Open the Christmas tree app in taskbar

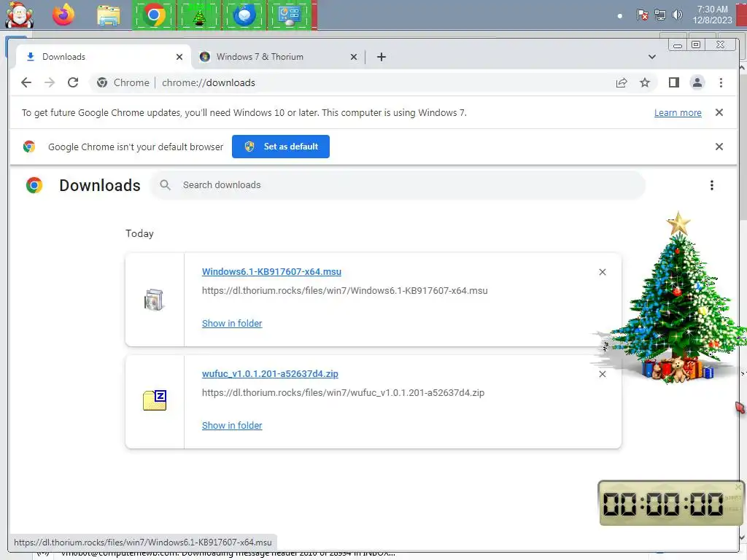pyautogui.click(x=199, y=15)
